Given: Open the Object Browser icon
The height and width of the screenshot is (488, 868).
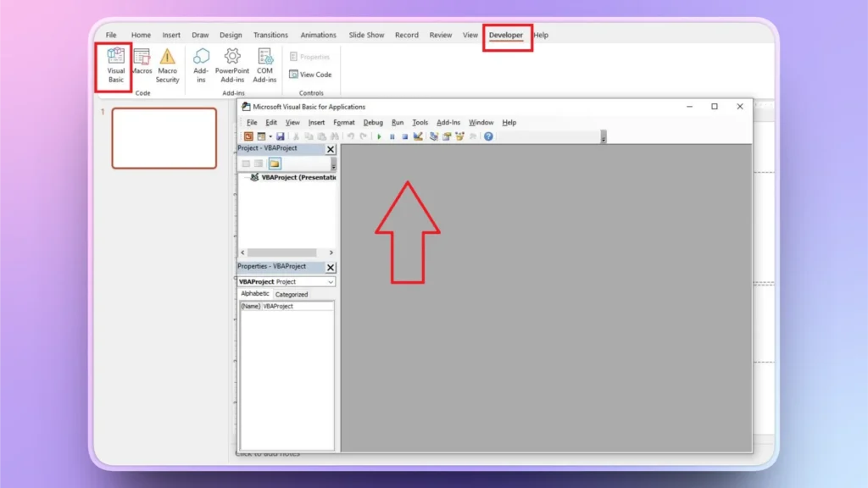Looking at the screenshot, I should 461,136.
